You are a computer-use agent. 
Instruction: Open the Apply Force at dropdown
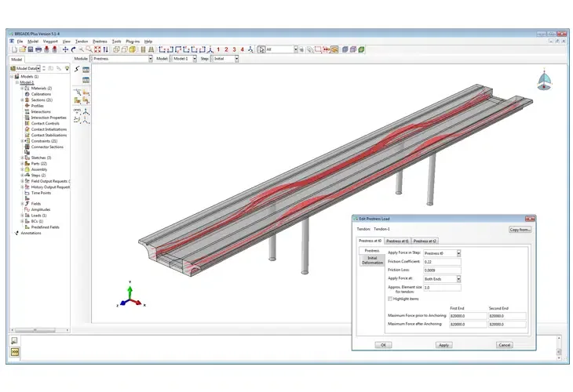442,279
